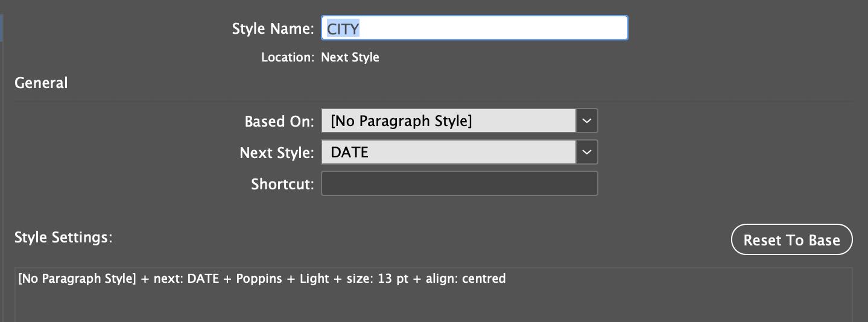Click the Next Style location value text

pos(350,58)
